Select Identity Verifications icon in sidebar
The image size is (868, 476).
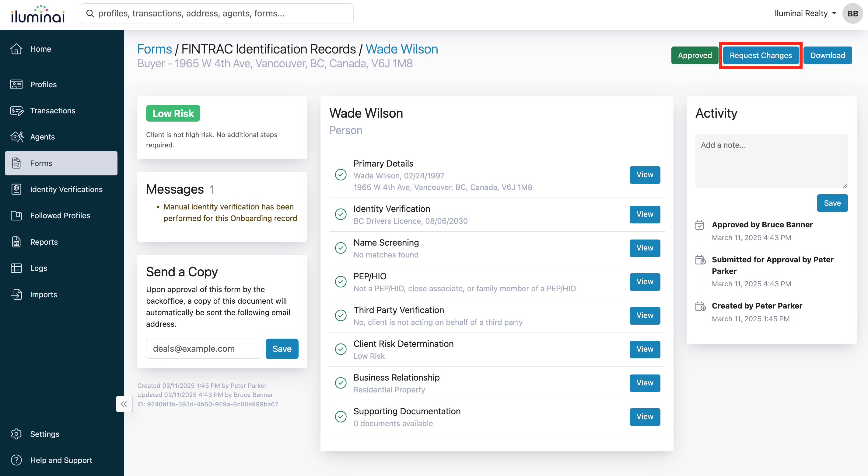pyautogui.click(x=16, y=189)
